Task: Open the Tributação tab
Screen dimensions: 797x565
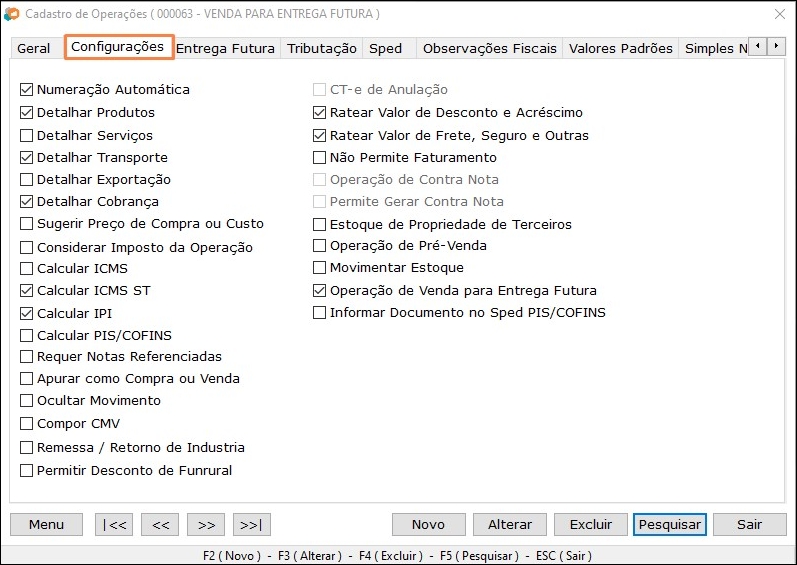Action: [322, 48]
